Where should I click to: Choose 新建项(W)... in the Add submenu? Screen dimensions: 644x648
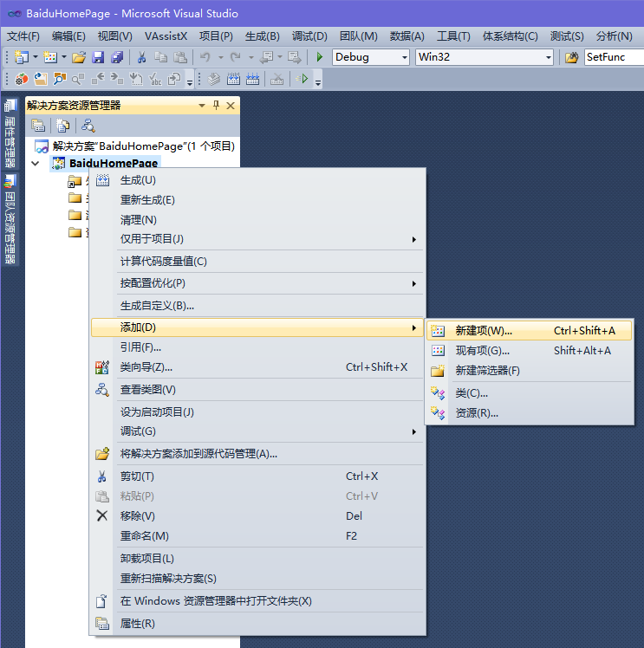tap(530, 331)
